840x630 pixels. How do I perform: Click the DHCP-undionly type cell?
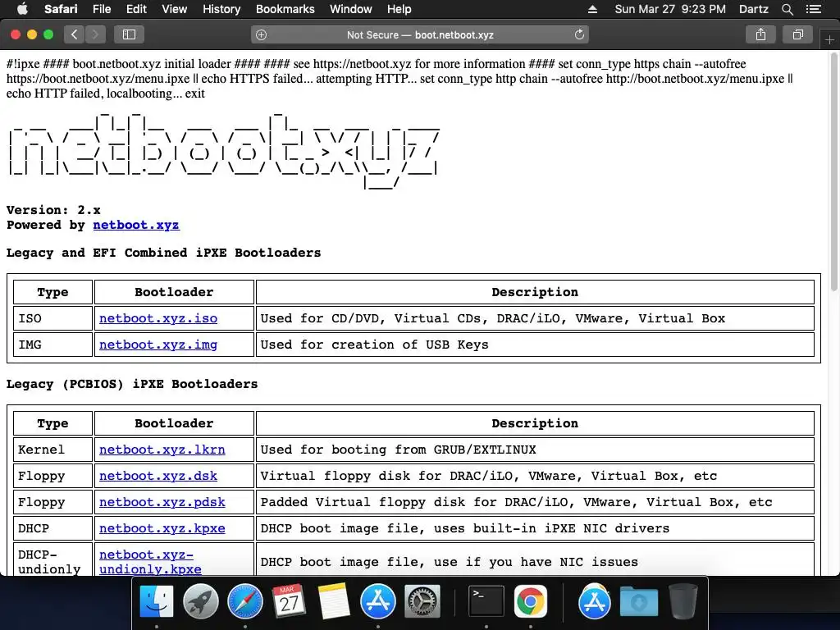tap(53, 561)
